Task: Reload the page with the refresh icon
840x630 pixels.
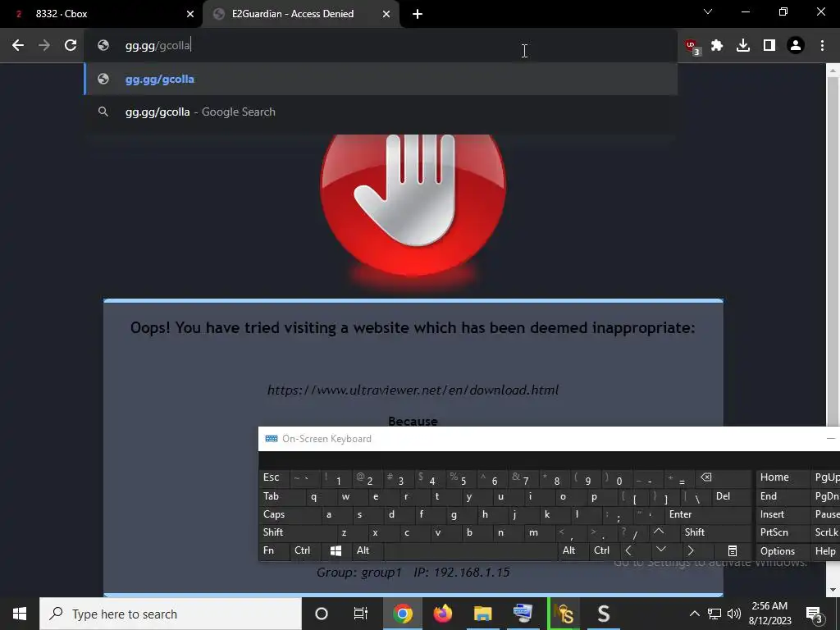Action: [x=71, y=46]
